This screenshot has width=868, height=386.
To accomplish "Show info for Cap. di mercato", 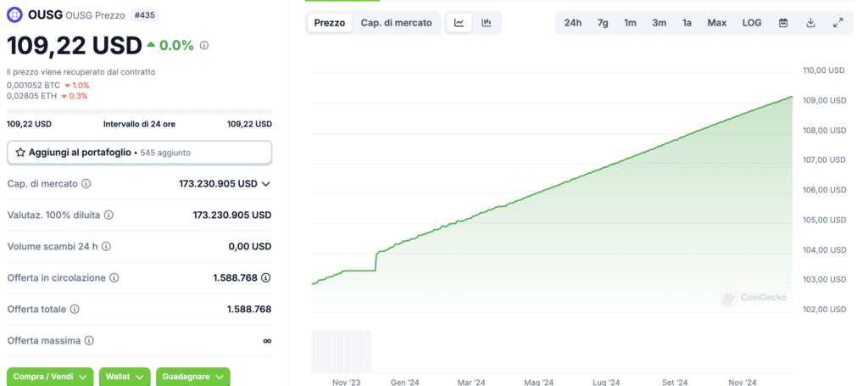I will click(86, 183).
